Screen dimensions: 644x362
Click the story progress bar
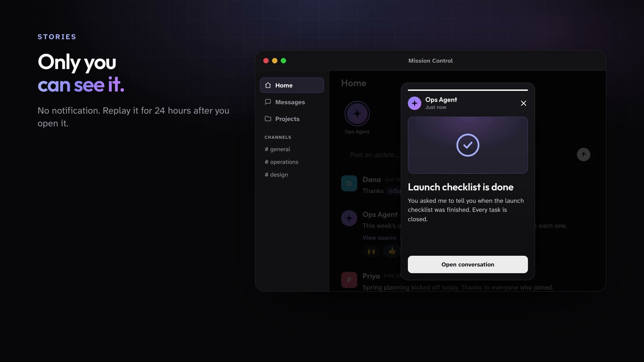(x=468, y=90)
